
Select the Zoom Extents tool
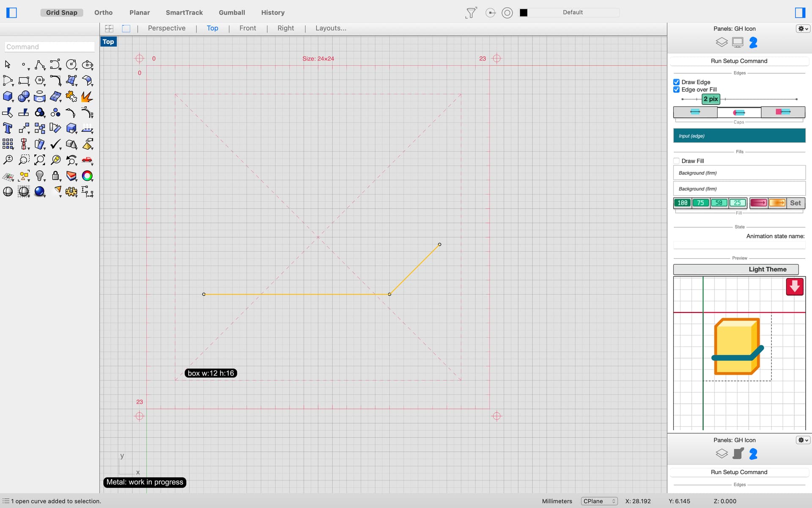39,160
